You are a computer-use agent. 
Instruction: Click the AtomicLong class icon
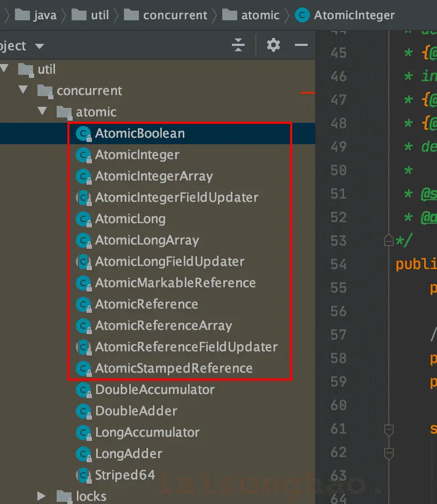83,219
